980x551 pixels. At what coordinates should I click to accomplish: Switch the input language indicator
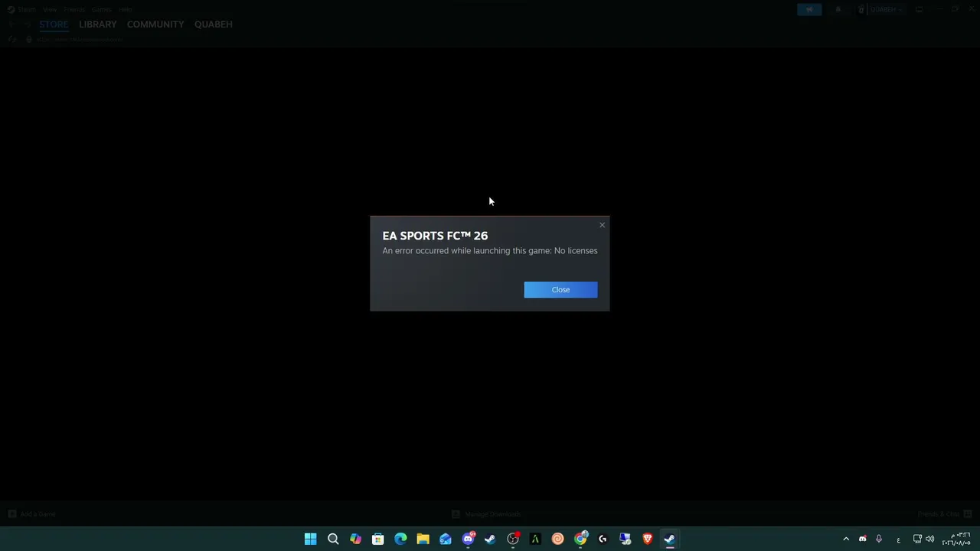tap(898, 540)
